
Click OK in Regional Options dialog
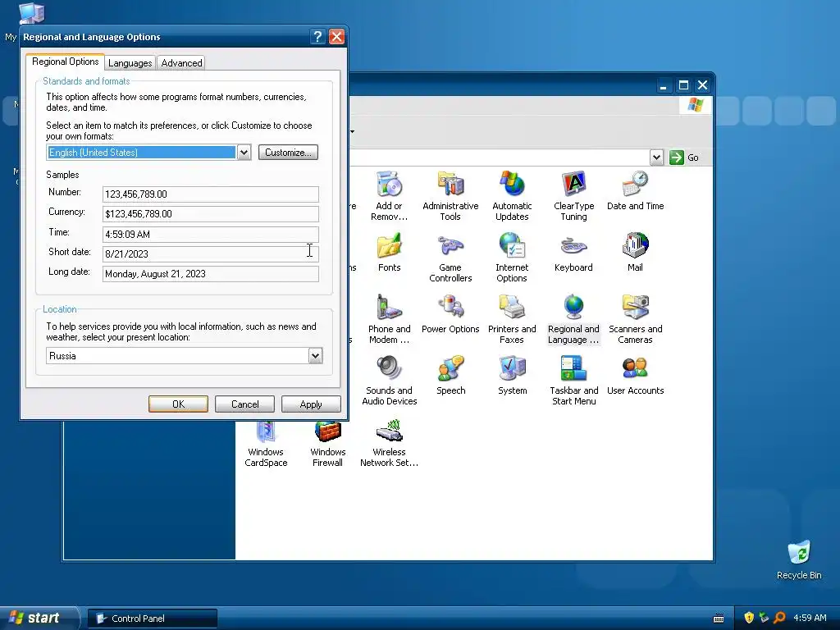pyautogui.click(x=178, y=404)
